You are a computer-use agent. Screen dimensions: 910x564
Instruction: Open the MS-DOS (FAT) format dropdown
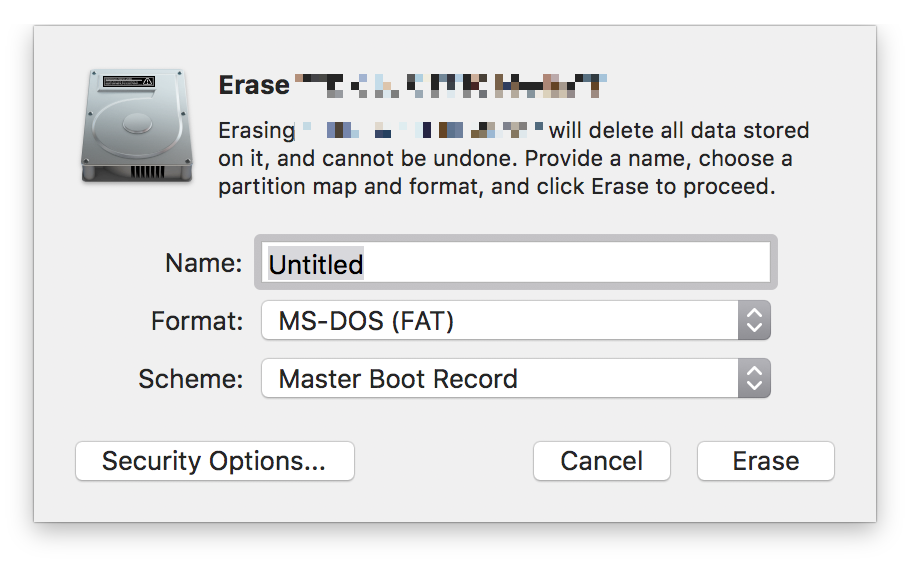500,321
